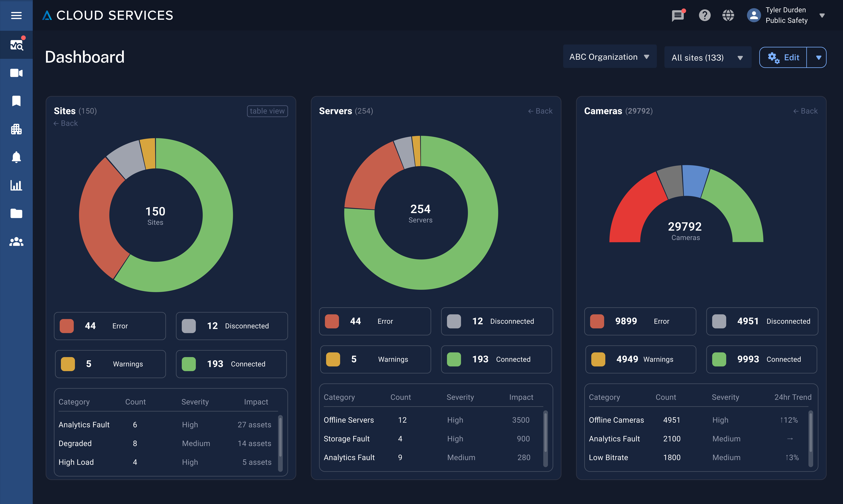This screenshot has height=504, width=843.
Task: Open the reports bar-chart icon
Action: [x=16, y=185]
